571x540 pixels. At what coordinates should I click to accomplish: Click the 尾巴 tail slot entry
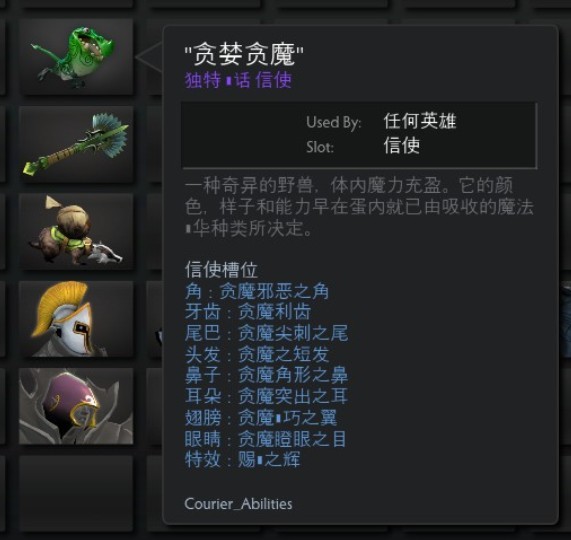(266, 333)
